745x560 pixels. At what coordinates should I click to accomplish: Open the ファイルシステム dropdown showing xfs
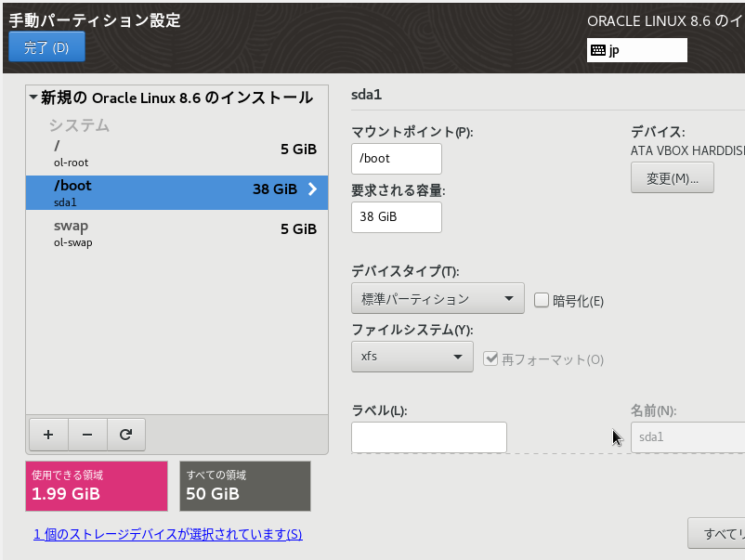412,357
